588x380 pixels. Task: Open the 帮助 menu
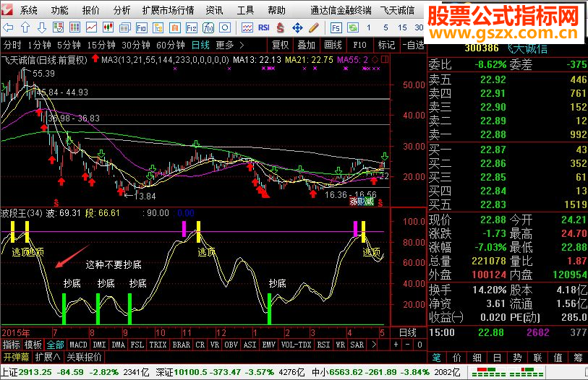tap(277, 10)
